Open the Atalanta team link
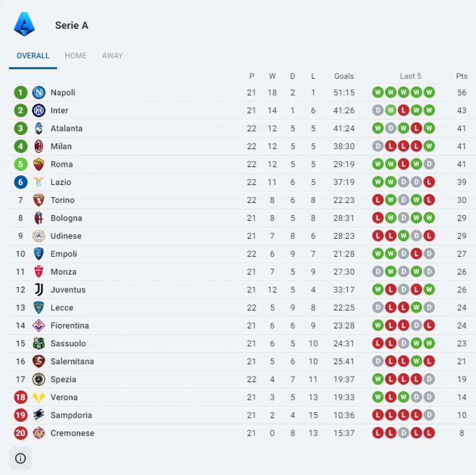 (66, 128)
